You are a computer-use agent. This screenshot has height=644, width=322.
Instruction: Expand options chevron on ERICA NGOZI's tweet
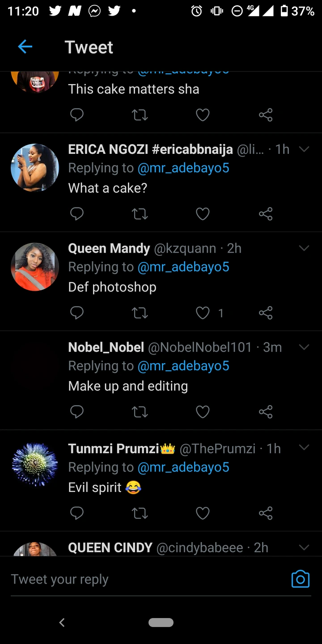pos(304,149)
